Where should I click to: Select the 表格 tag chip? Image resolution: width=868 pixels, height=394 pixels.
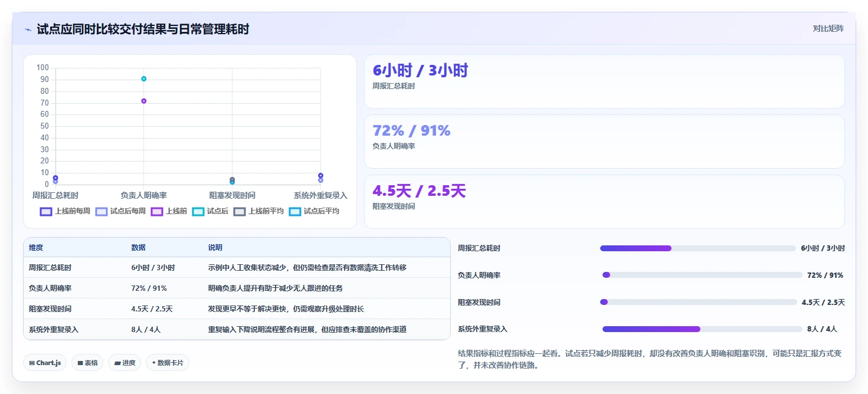(x=88, y=363)
